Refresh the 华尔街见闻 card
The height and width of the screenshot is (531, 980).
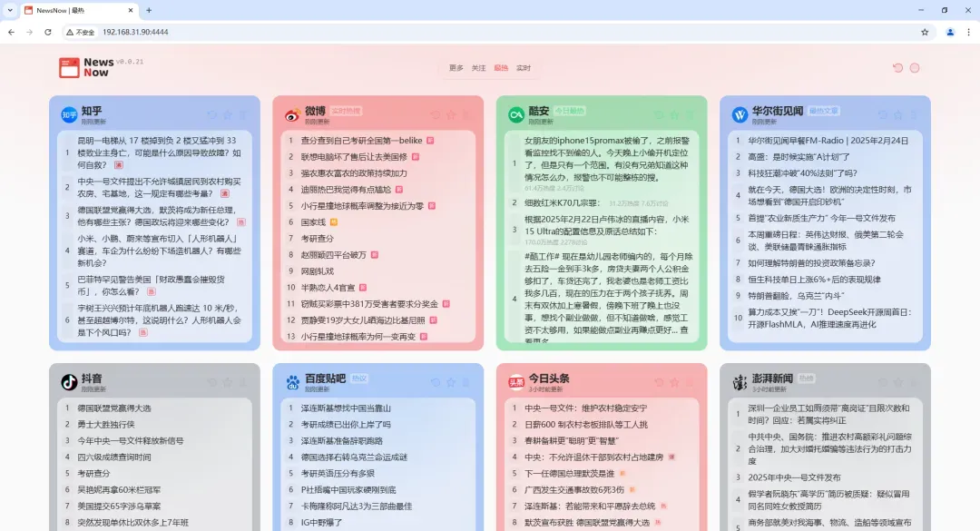click(x=883, y=115)
